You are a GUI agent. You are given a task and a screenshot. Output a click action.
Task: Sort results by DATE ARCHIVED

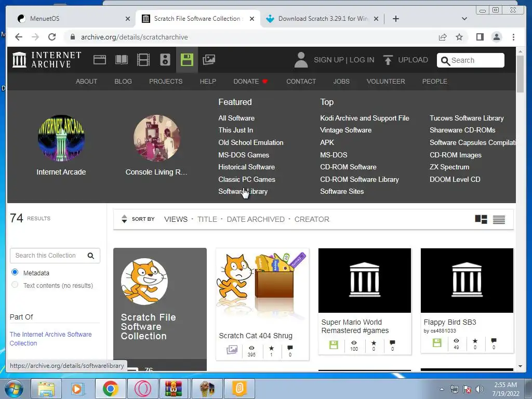tap(256, 220)
